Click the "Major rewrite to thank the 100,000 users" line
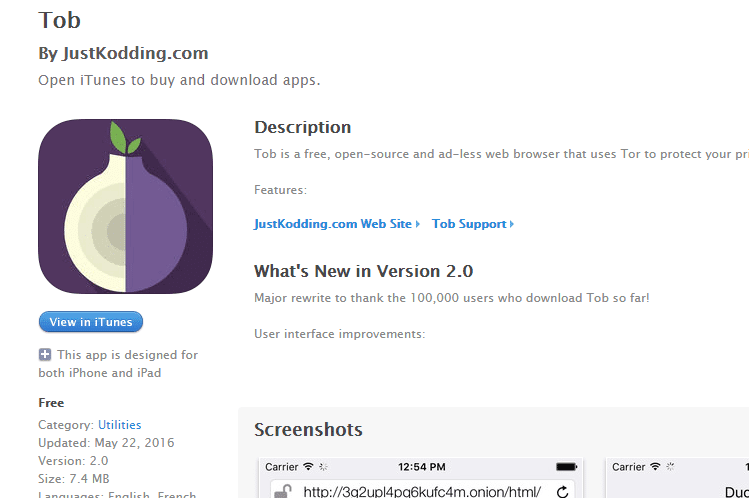This screenshot has width=749, height=498. 452,298
